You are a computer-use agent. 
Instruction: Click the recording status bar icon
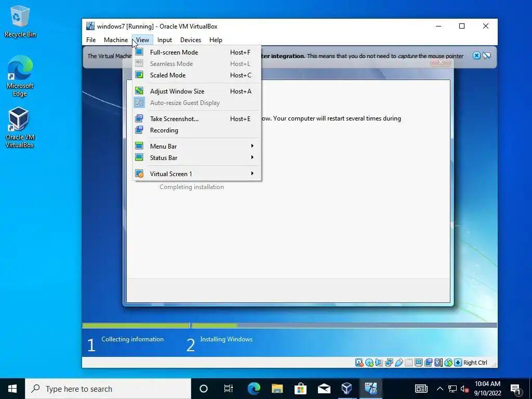[428, 363]
